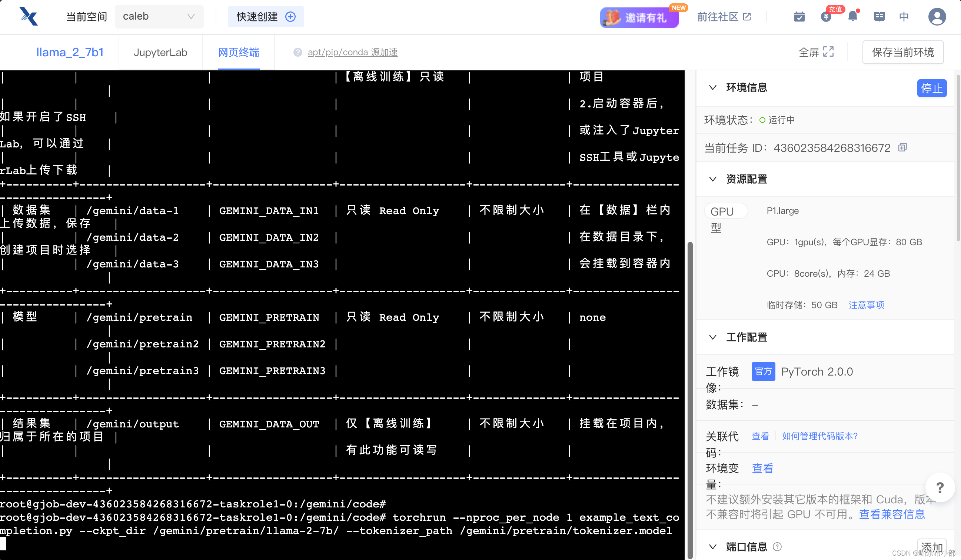Open the apt/pip/conda 源加速 link

point(352,52)
